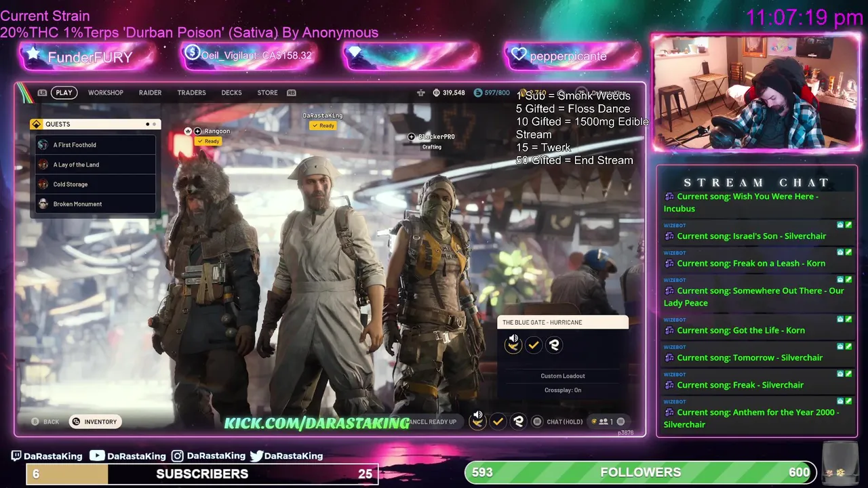Click the KICK.COM/DARASTAKING link text
This screenshot has width=868, height=488.
coord(317,423)
